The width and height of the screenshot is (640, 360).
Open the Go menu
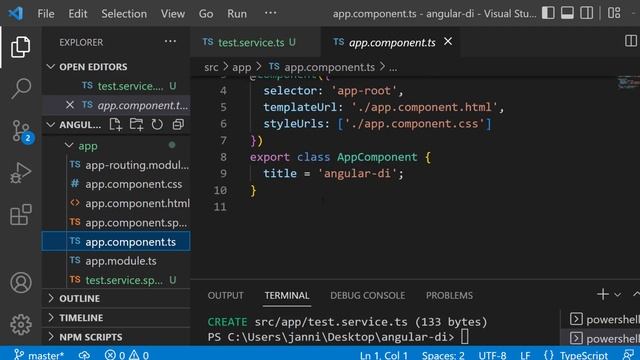click(x=206, y=13)
